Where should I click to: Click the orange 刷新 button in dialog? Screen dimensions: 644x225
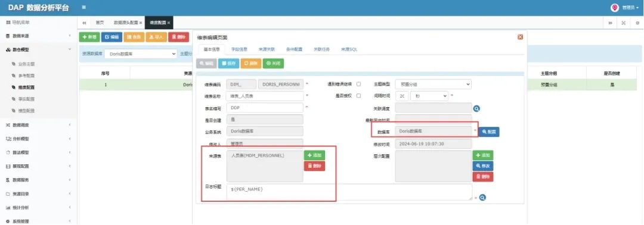pyautogui.click(x=250, y=64)
